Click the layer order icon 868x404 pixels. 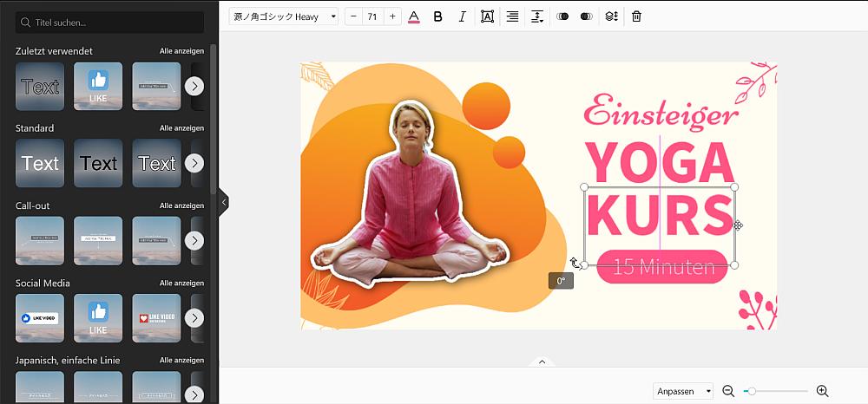(611, 16)
